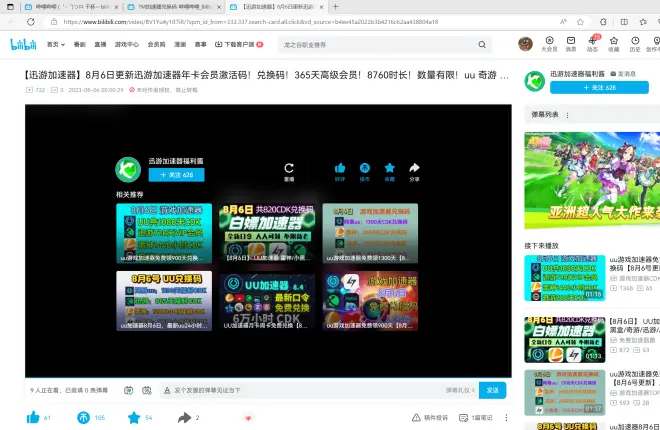This screenshot has width=660, height=430.
Task: Open the bilibili logo home page
Action: coord(22,44)
